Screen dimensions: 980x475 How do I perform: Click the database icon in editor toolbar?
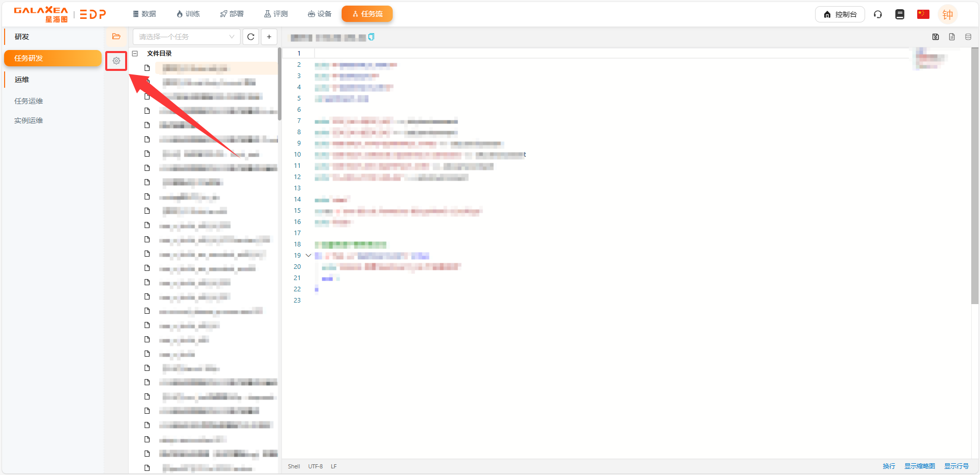968,37
